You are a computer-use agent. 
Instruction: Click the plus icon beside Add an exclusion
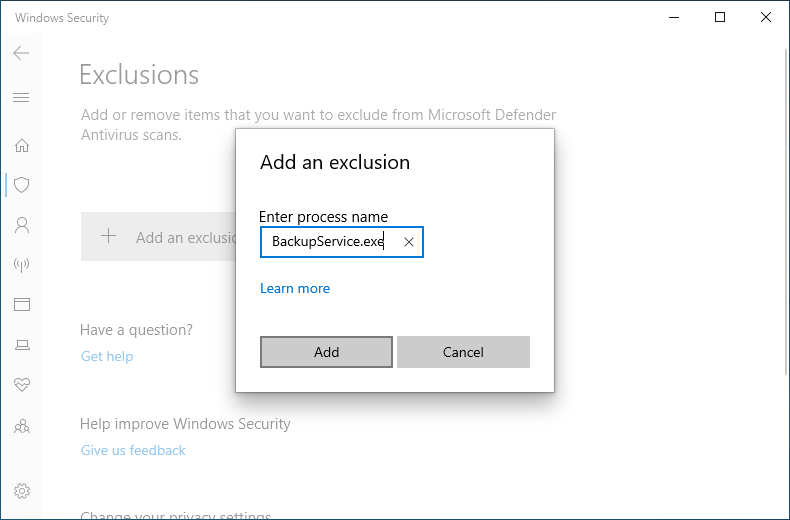pos(108,236)
